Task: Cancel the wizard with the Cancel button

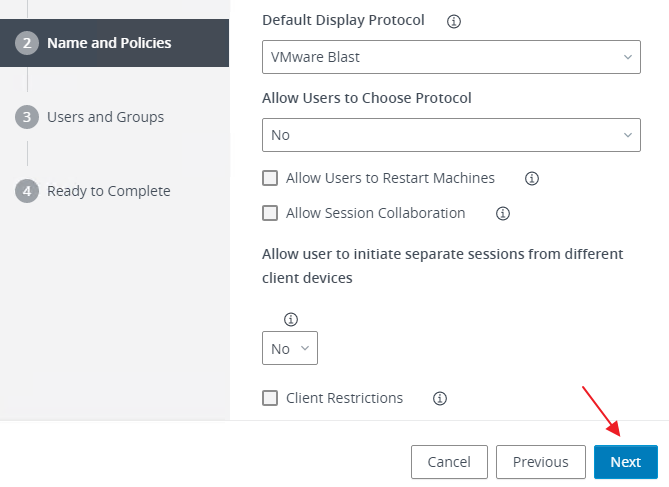Action: tap(449, 462)
